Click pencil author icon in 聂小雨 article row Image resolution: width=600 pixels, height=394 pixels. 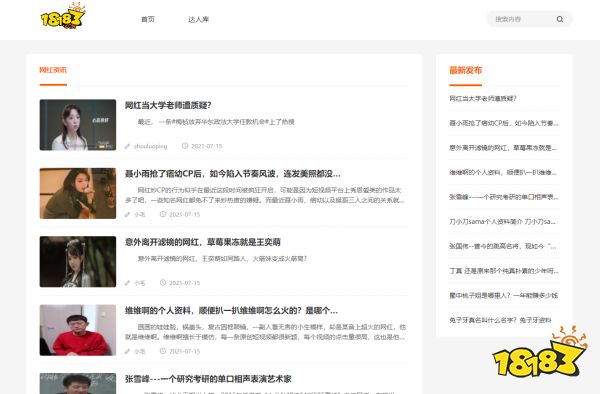(x=127, y=215)
